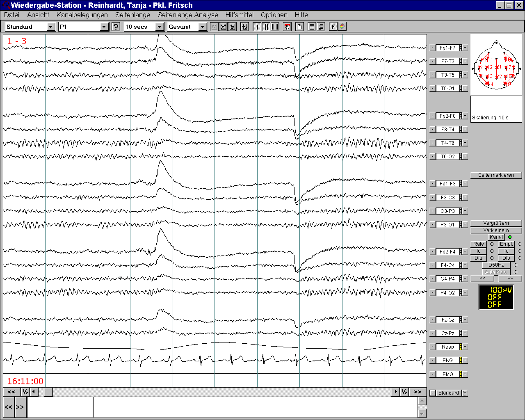Open the Hilfsmittel menu

coord(239,15)
